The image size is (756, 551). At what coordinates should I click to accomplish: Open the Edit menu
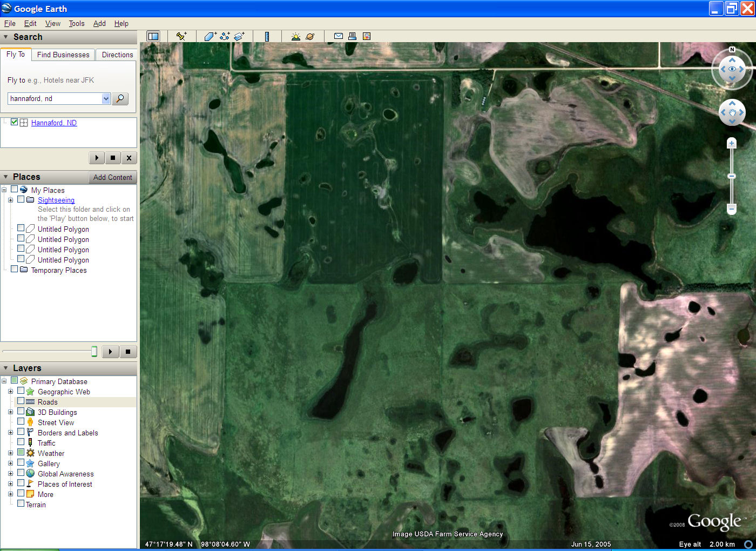pos(30,23)
